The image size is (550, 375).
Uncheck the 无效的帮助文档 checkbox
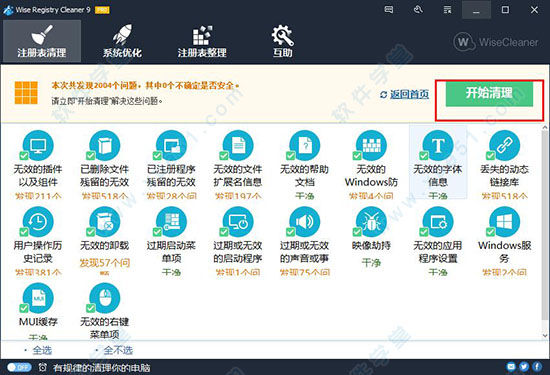290,155
